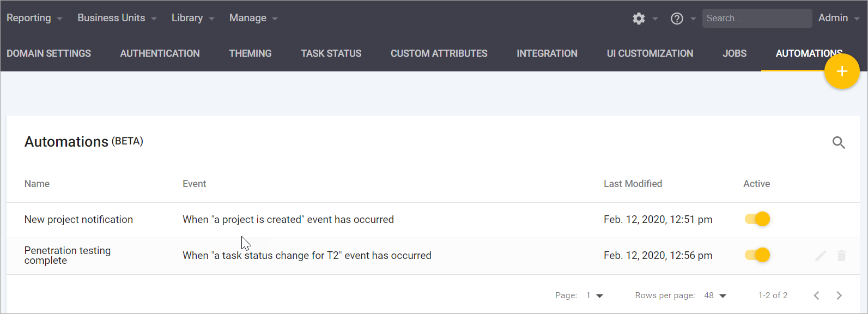Edit the Penetration testing complete automation with pencil icon
This screenshot has width=868, height=314.
821,255
